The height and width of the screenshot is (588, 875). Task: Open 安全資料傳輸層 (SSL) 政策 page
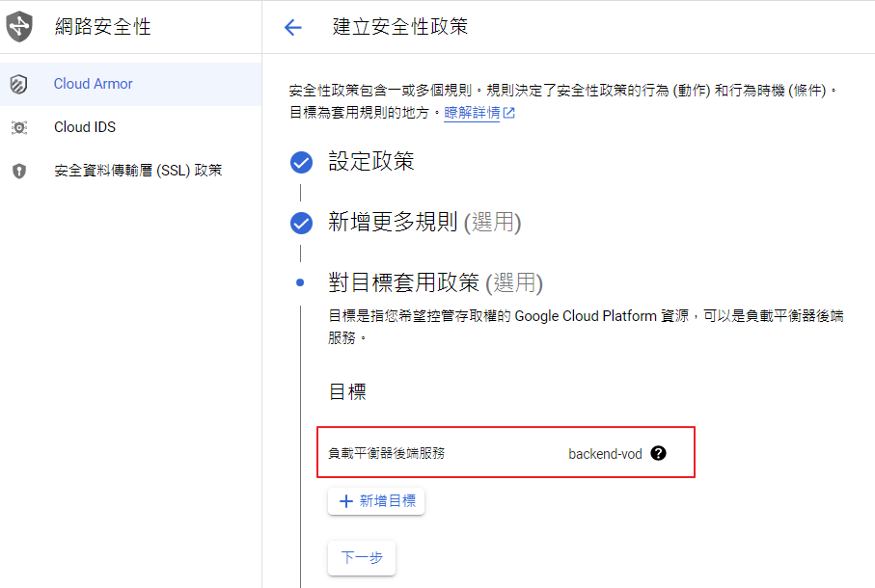pyautogui.click(x=138, y=171)
